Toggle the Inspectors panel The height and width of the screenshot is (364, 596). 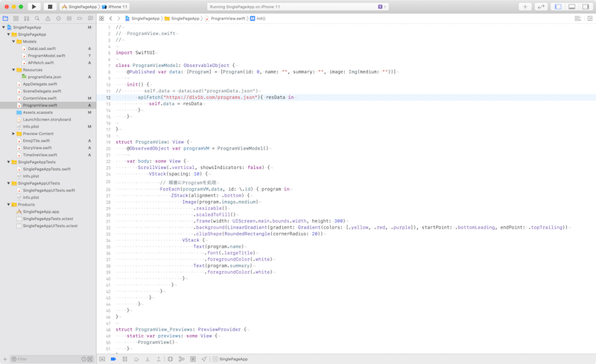click(x=586, y=7)
